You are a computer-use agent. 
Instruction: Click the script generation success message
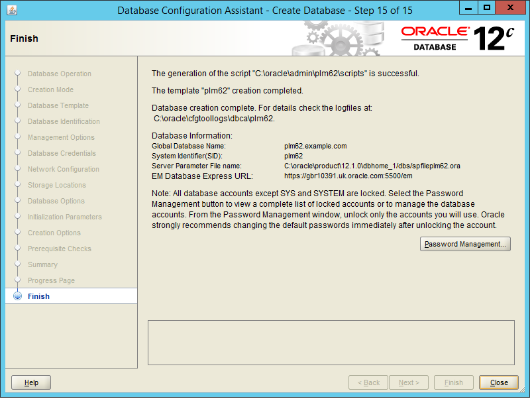(x=286, y=74)
